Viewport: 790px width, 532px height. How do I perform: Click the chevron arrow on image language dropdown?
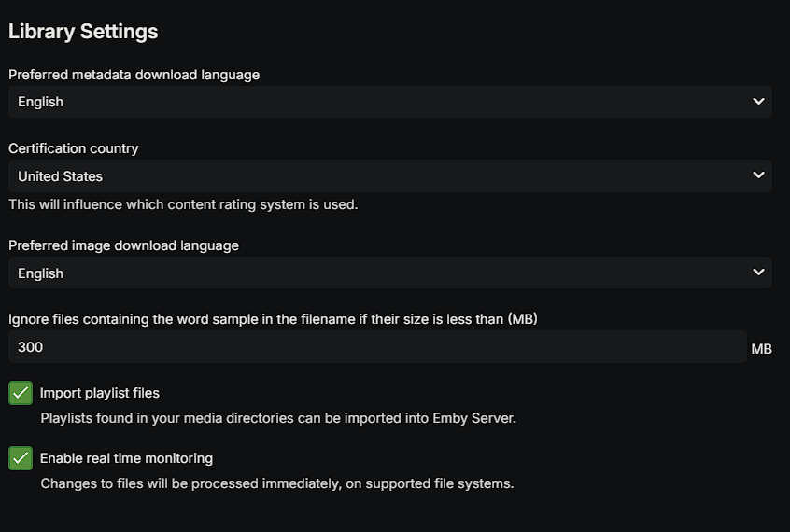click(x=758, y=273)
